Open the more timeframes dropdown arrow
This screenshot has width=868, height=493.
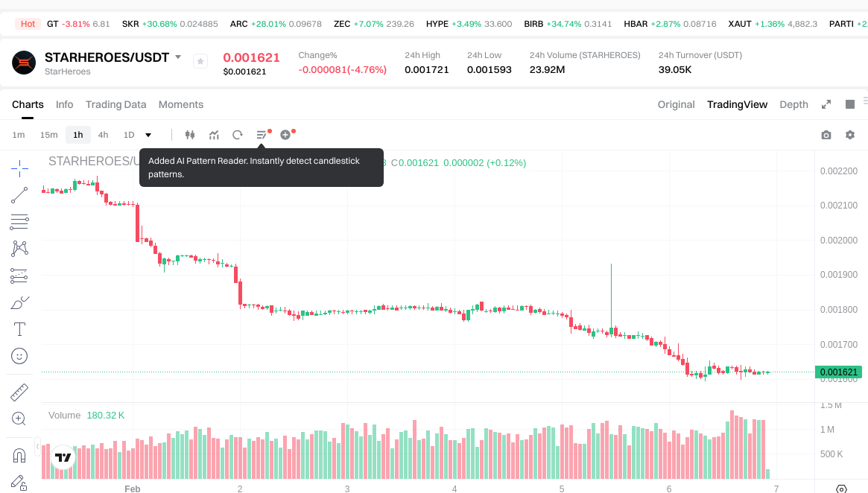pos(148,135)
